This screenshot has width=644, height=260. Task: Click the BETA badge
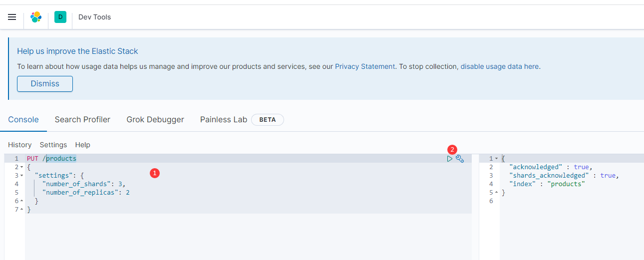(268, 120)
